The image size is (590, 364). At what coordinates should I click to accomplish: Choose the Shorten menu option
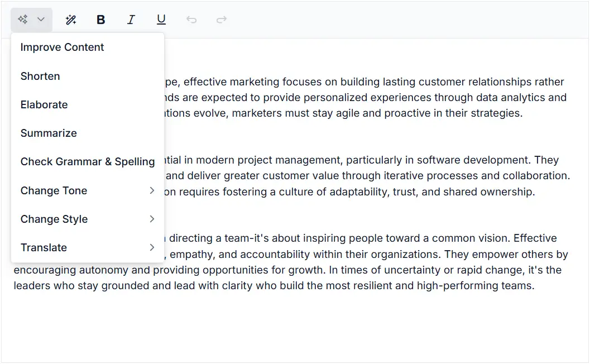coord(40,76)
